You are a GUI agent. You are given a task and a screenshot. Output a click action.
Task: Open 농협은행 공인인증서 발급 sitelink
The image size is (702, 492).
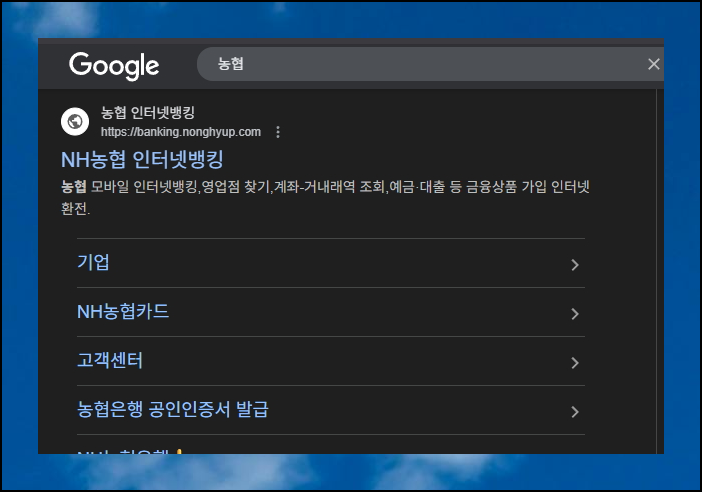coord(173,409)
